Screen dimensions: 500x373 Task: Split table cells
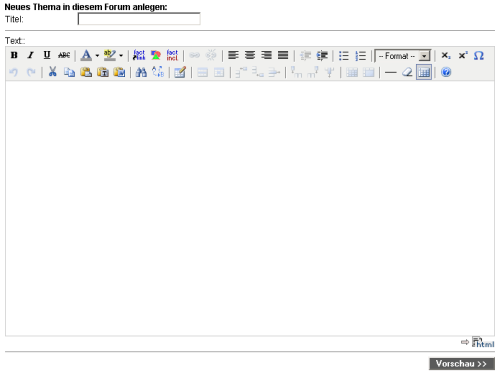tap(352, 72)
